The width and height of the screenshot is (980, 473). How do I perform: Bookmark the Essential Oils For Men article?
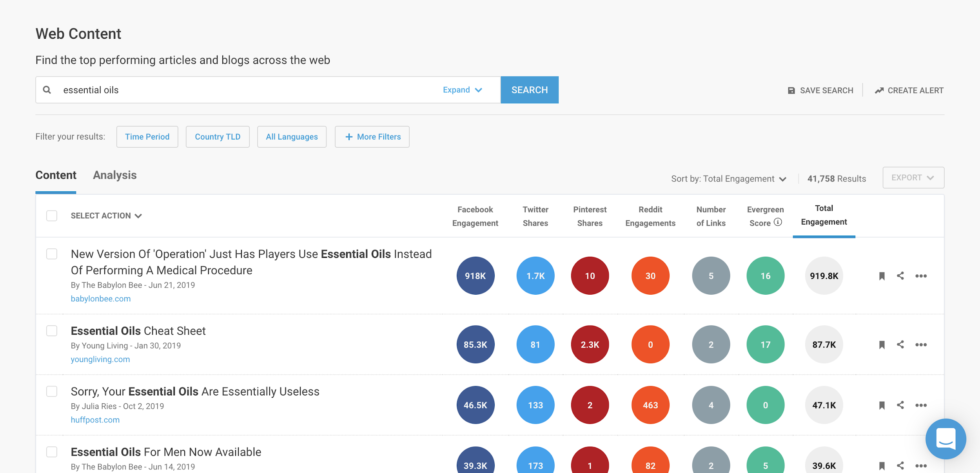point(882,466)
